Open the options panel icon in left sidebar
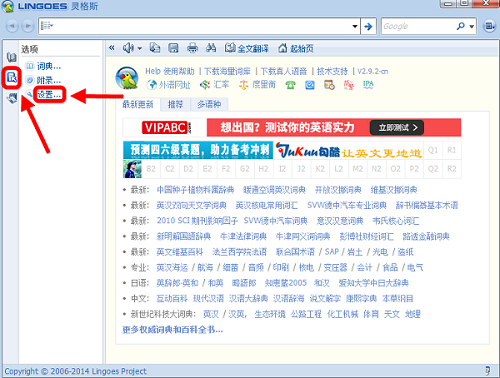Image resolution: width=500 pixels, height=378 pixels. pos(12,78)
